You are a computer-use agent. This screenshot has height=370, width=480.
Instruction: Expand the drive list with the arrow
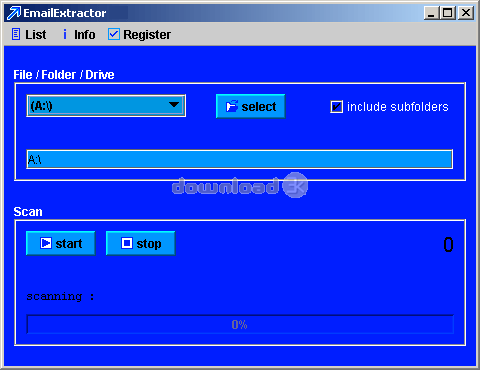pos(174,105)
